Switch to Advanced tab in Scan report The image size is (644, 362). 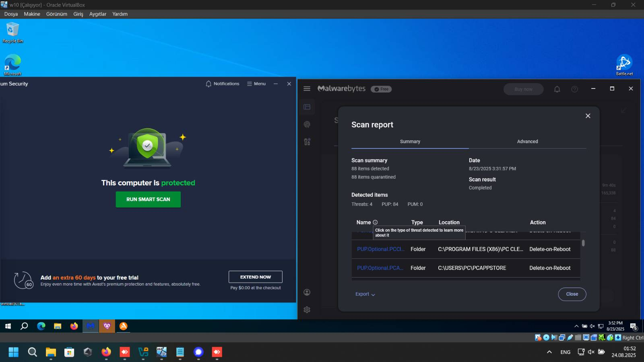pos(527,142)
